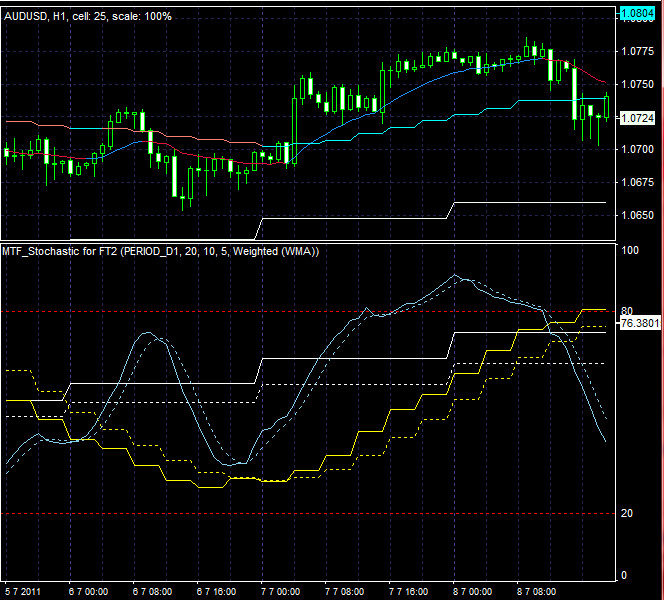Click the MTF_Stochastic indicator label
664x600 pixels.
point(160,252)
